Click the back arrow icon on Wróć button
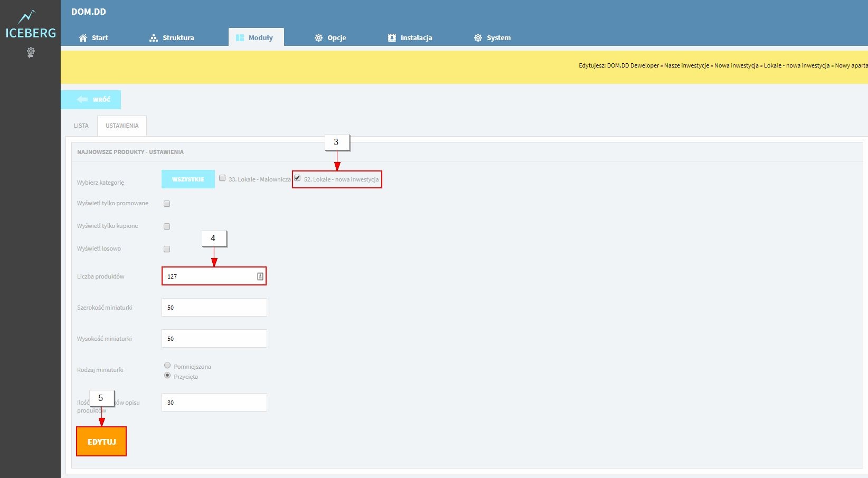Image resolution: width=868 pixels, height=478 pixels. tap(82, 99)
